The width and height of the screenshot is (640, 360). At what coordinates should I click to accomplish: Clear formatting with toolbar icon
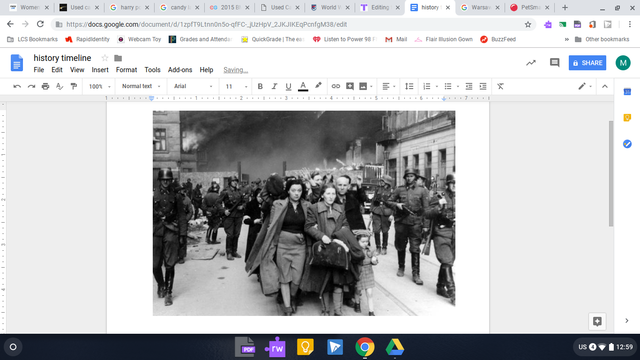coord(500,86)
